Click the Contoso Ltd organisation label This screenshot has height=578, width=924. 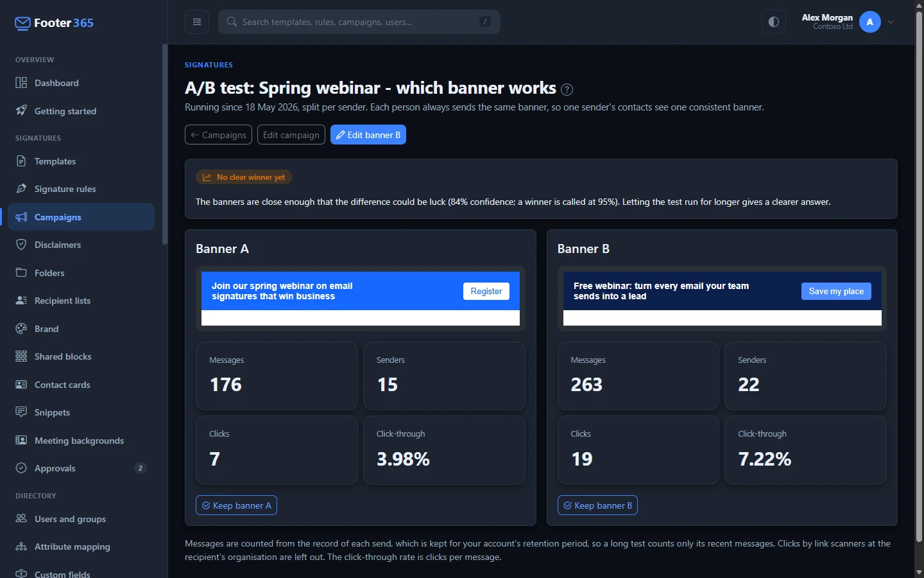[x=833, y=26]
